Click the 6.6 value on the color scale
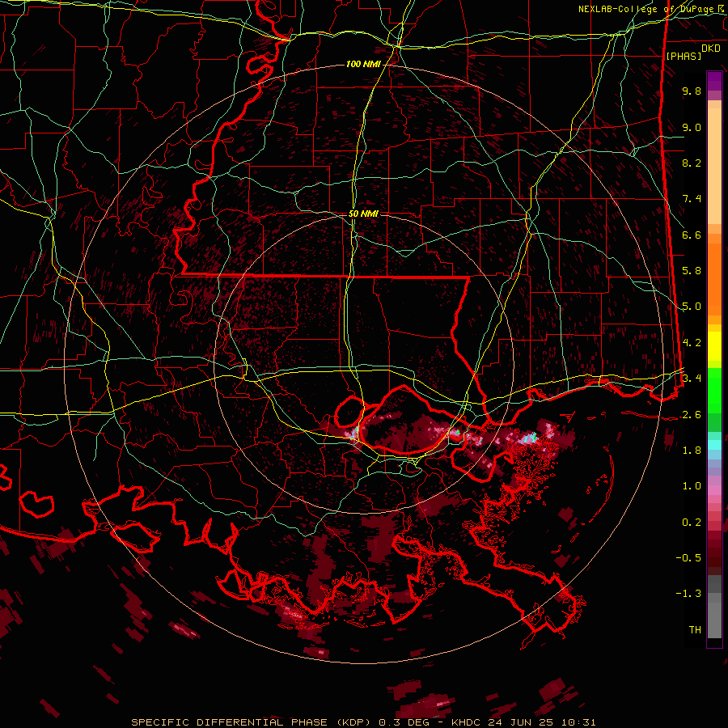Screen dimensions: 728x728 (x=692, y=235)
